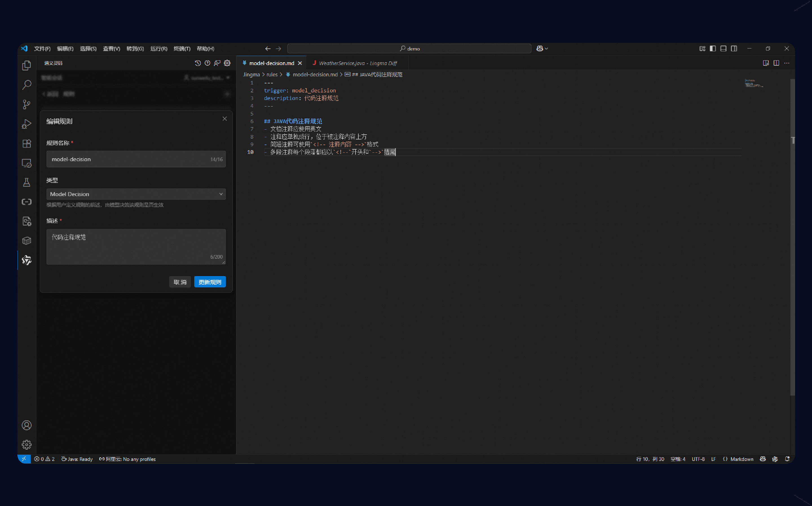Open the 帮助(H) menu
This screenshot has height=506, width=812.
click(x=205, y=48)
